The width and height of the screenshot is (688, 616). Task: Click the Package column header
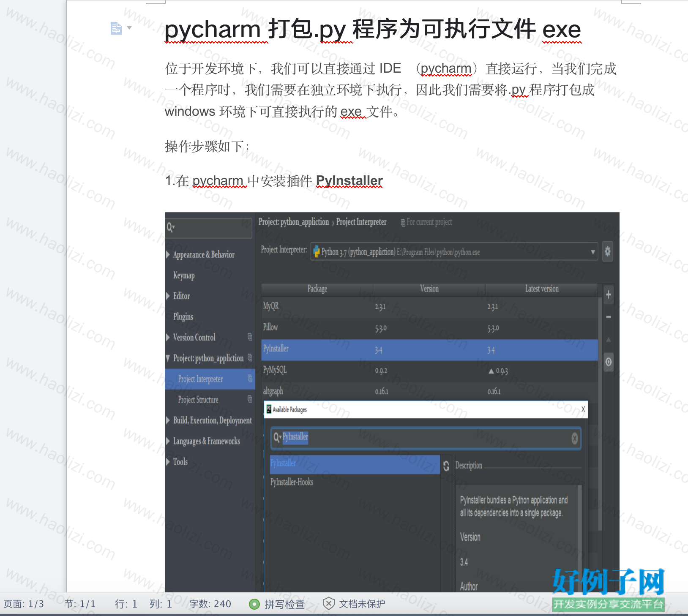tap(317, 289)
